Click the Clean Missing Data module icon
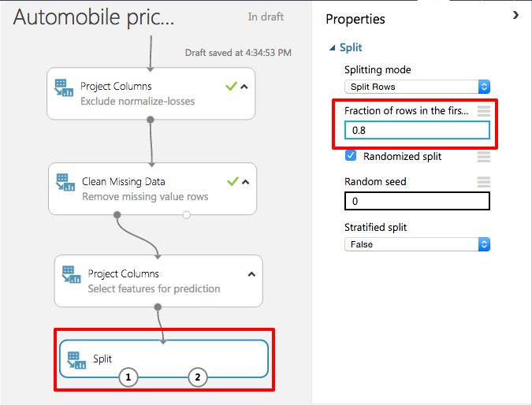This screenshot has height=405, width=532. point(65,183)
